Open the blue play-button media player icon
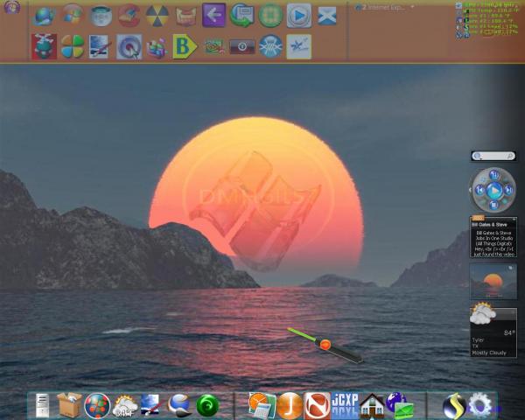This screenshot has width=525, height=420. pos(299,16)
